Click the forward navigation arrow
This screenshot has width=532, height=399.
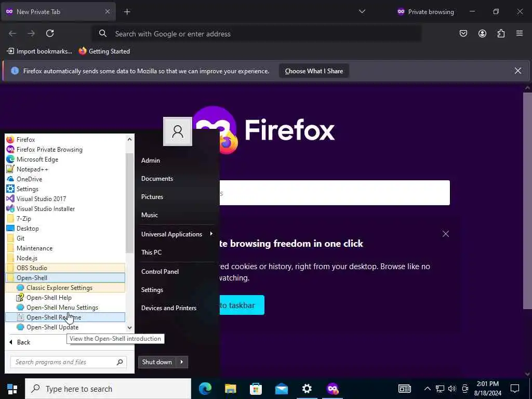[x=31, y=33]
